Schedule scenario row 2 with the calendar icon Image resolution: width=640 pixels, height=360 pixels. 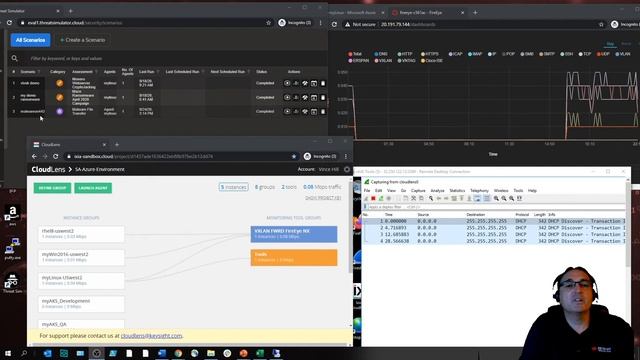(x=314, y=98)
